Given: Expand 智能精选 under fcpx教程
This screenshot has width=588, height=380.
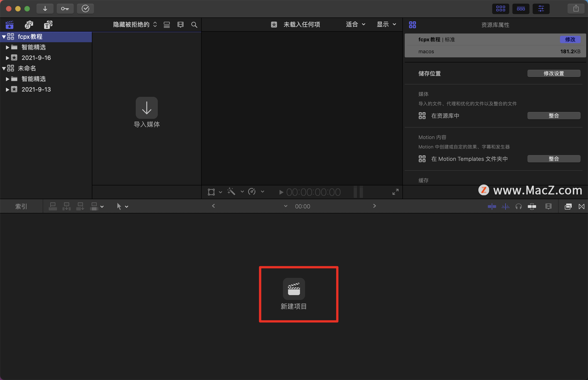Looking at the screenshot, I should point(7,47).
